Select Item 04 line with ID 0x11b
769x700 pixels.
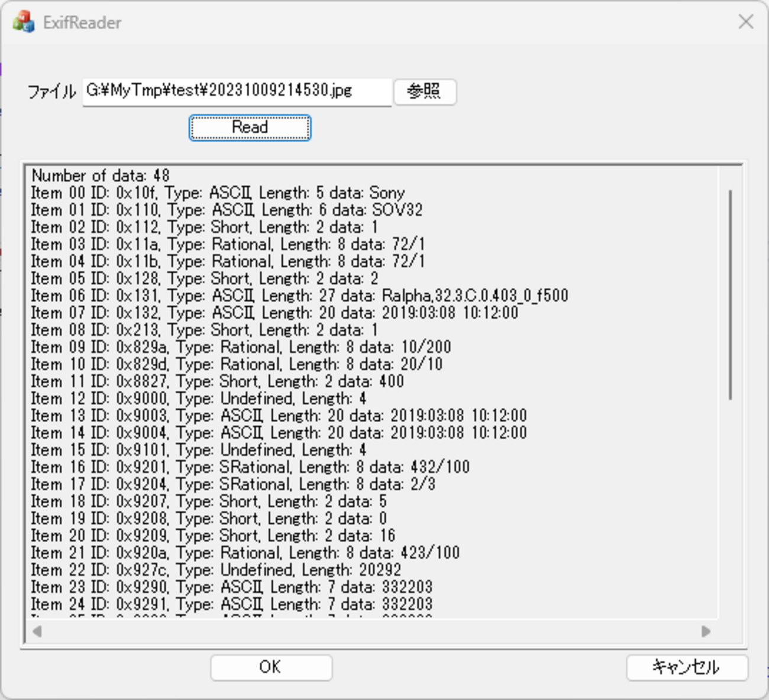pyautogui.click(x=228, y=261)
